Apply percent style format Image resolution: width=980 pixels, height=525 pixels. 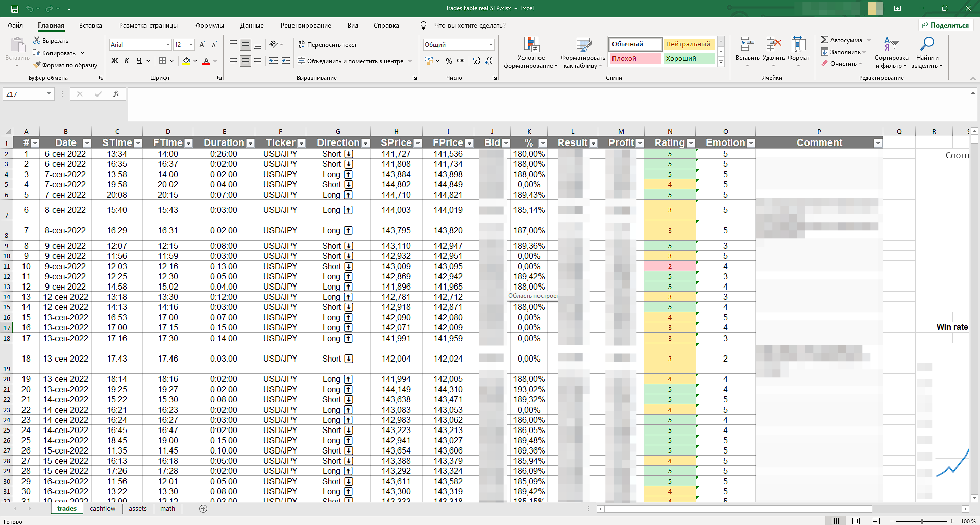click(x=449, y=61)
